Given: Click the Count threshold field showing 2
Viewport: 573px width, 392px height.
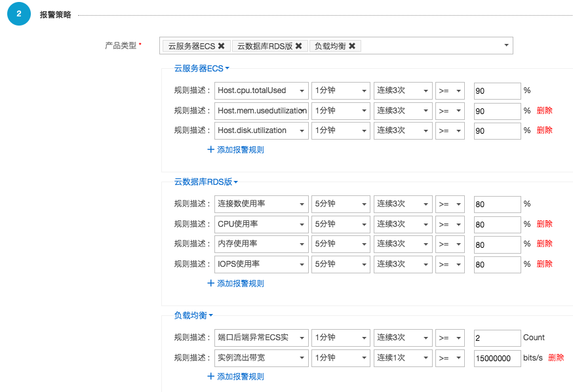Looking at the screenshot, I should [498, 338].
